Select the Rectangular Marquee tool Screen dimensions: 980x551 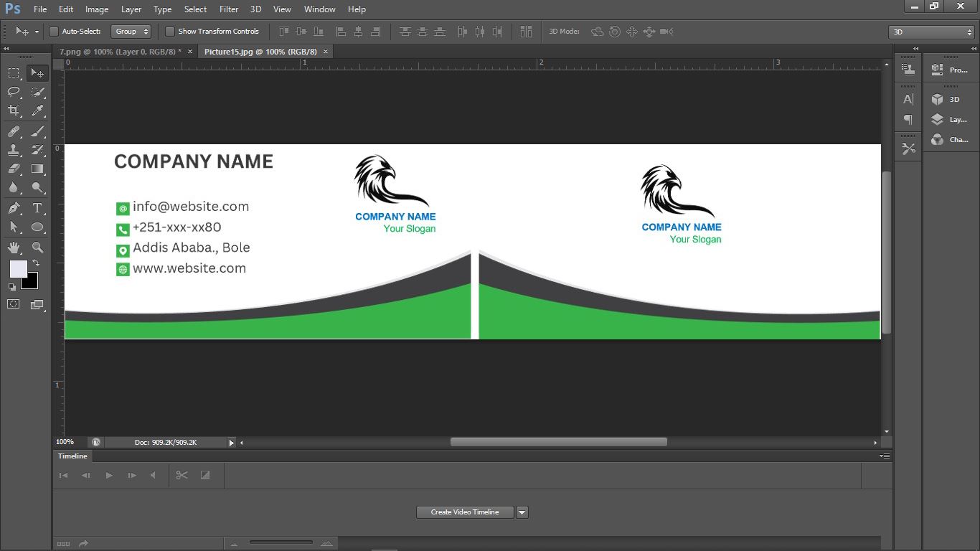point(14,72)
